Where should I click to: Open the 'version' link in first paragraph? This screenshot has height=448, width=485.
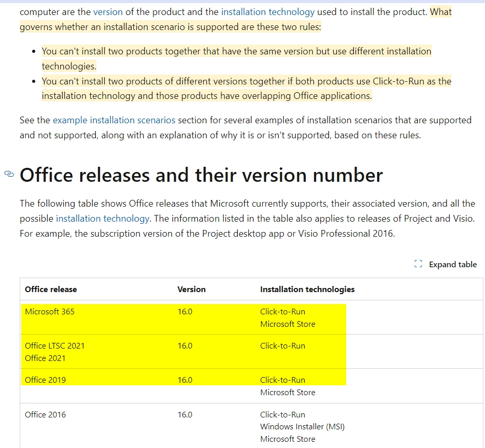(108, 12)
